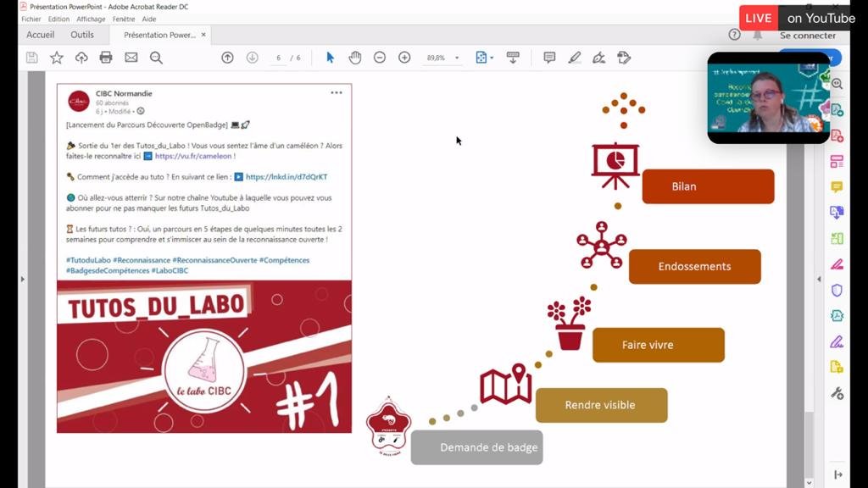Screen dimensions: 868x488
Task: Expand the left navigation pane
Action: coord(23,280)
